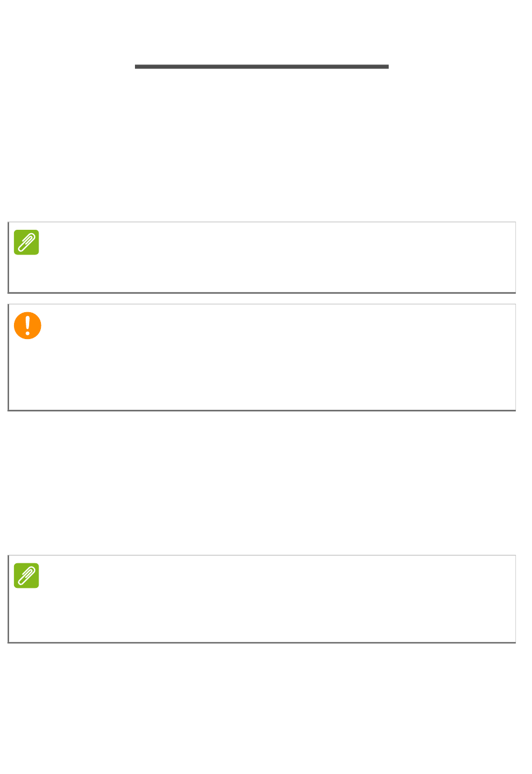Click the right end of the dark horizontal bar
532x774 pixels.
(x=386, y=67)
